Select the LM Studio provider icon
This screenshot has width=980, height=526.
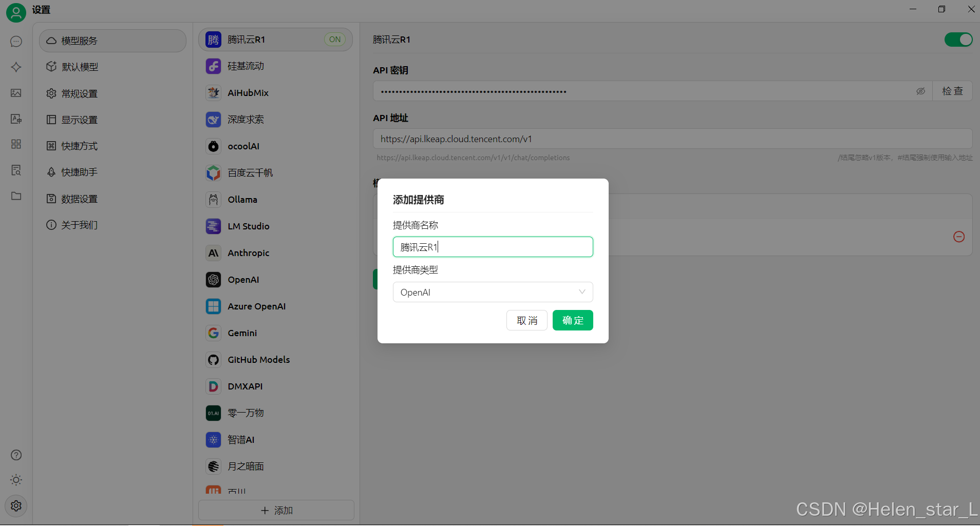coord(213,226)
